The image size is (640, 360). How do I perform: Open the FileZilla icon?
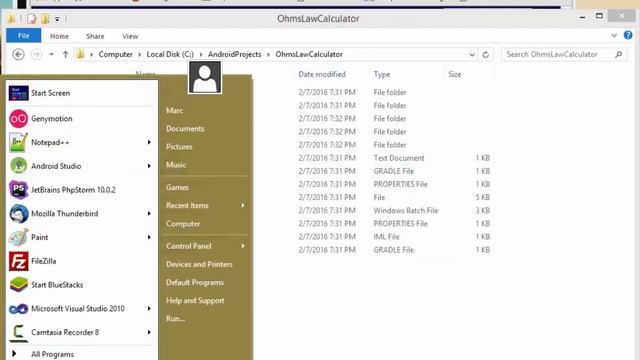[18, 261]
